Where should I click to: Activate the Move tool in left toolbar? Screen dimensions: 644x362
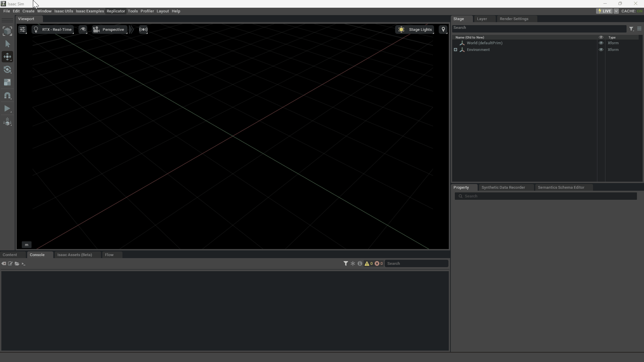point(7,57)
